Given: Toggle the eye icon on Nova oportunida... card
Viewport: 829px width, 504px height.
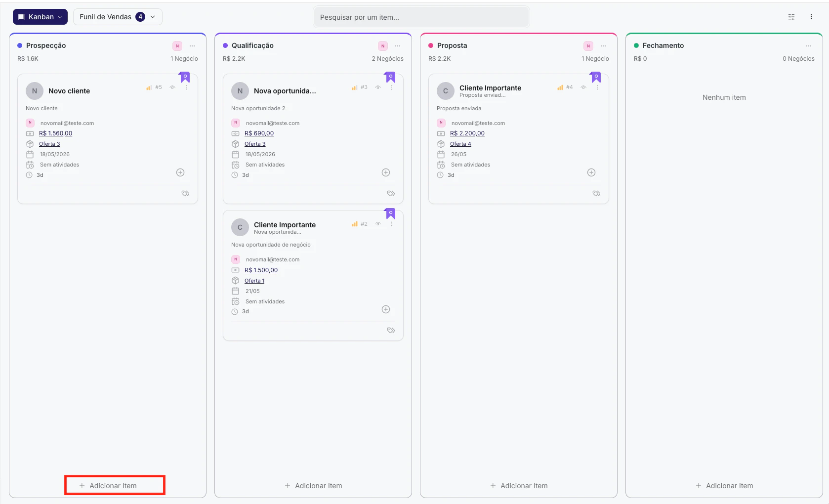Looking at the screenshot, I should [x=378, y=87].
